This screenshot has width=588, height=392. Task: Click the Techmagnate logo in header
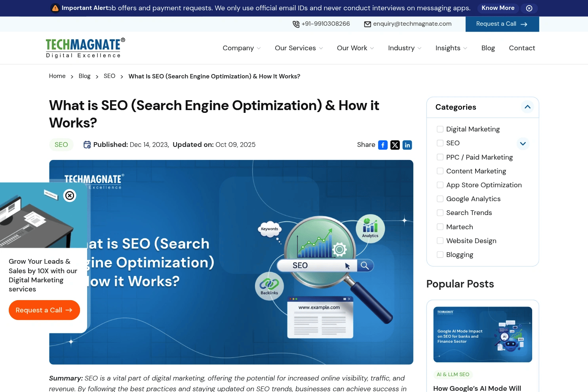click(85, 48)
